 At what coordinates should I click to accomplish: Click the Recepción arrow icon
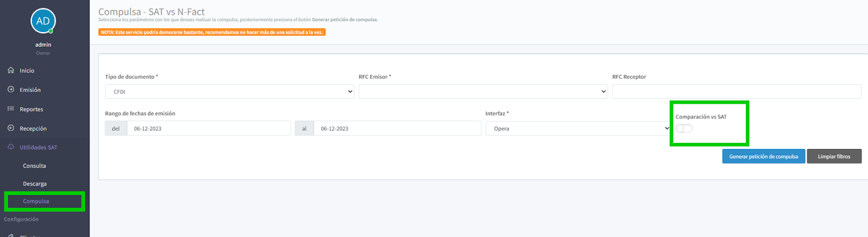point(11,128)
